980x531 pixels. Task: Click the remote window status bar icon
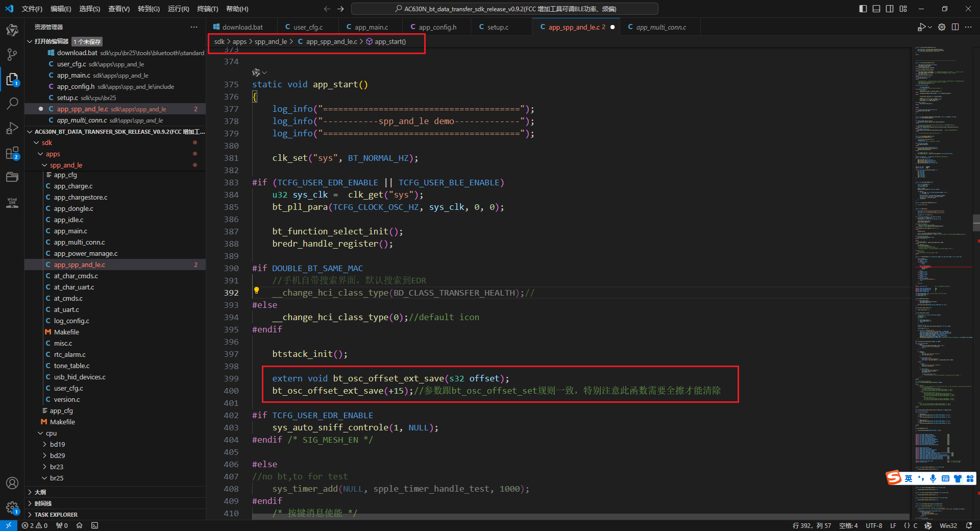coord(8,525)
